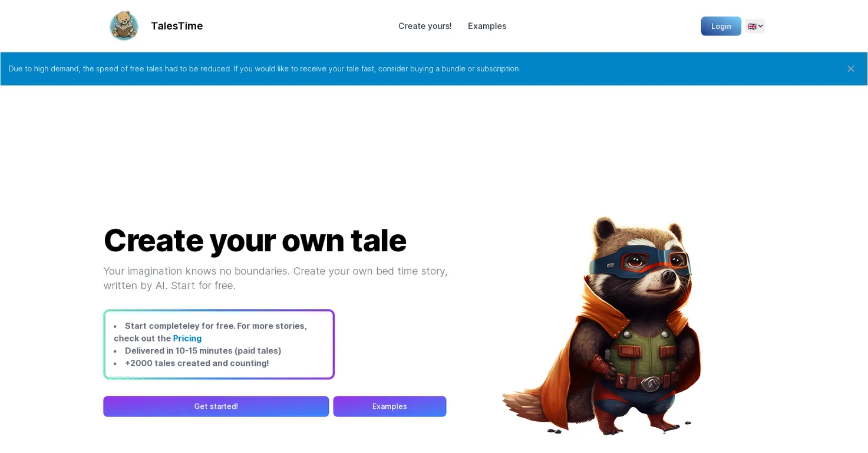Click the purple Examples button
This screenshot has width=868, height=453.
(390, 406)
